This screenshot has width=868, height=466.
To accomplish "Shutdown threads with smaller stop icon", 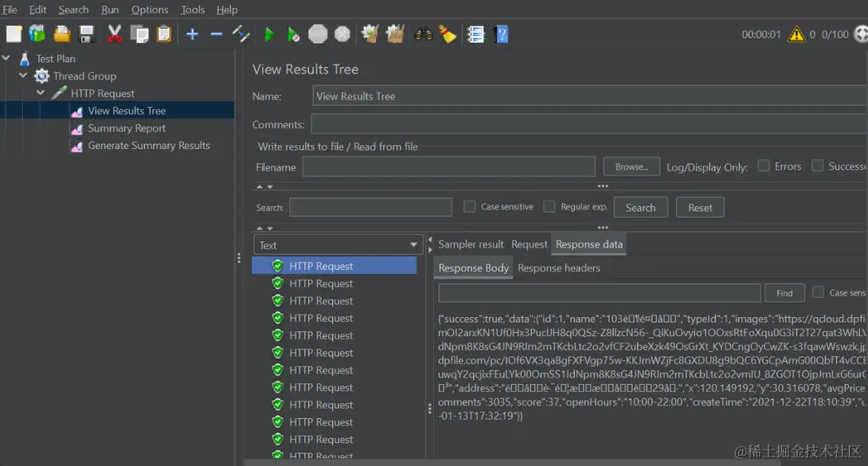I will [x=342, y=34].
